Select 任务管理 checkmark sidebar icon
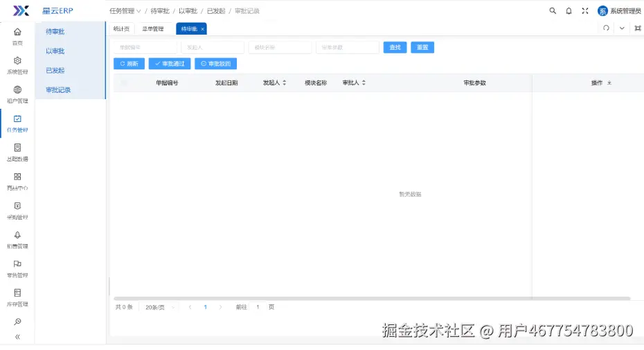Screen dimensions: 644x350 (x=17, y=119)
